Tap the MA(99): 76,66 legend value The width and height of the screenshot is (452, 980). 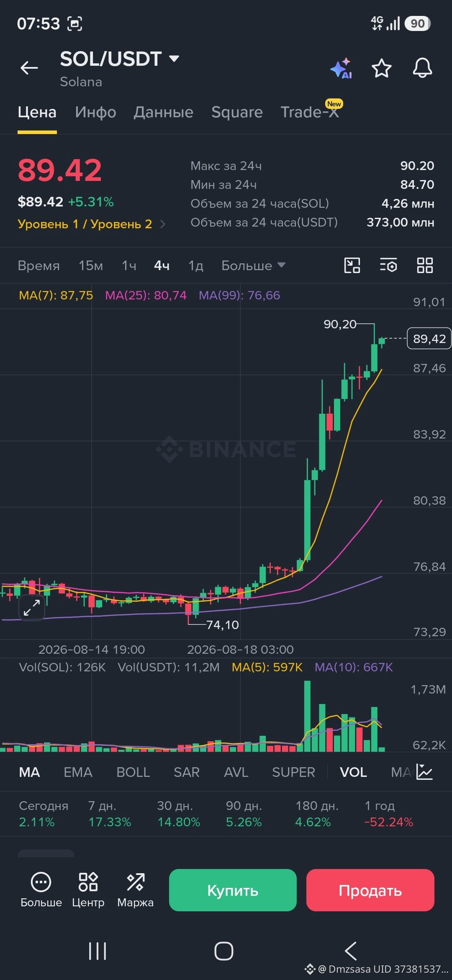click(239, 295)
